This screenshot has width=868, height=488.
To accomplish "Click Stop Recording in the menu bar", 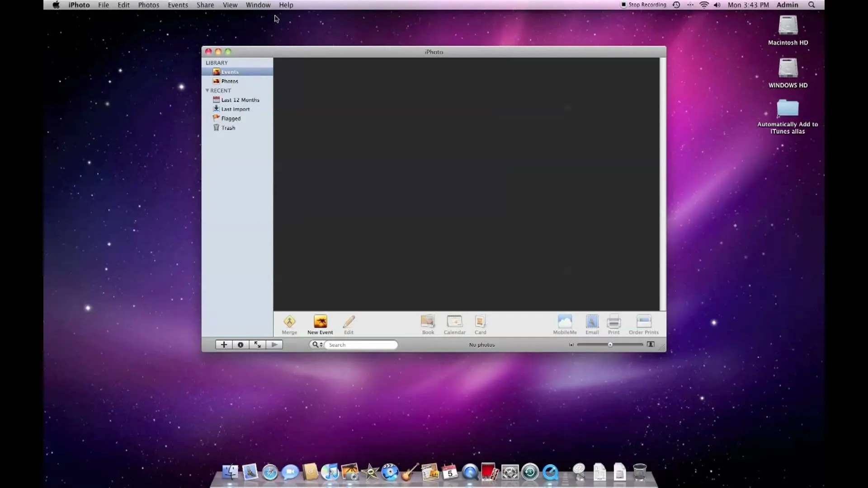I will [x=643, y=5].
